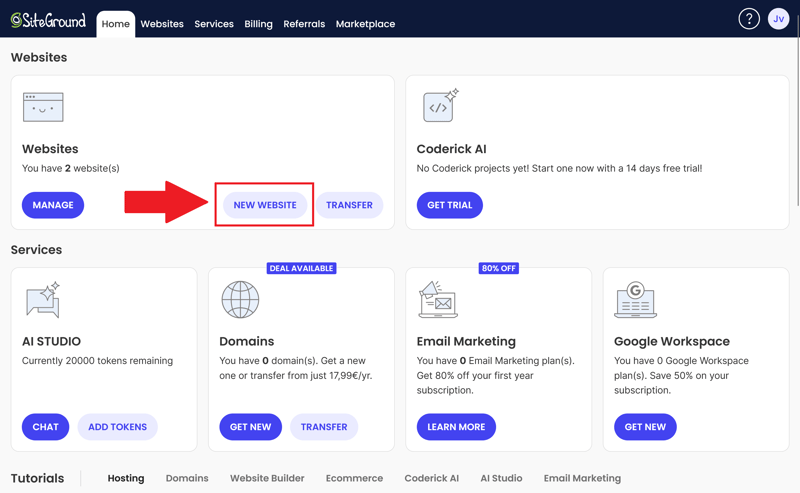The height and width of the screenshot is (493, 800).
Task: Click the DEAL AVAILABLE badge
Action: pos(302,268)
